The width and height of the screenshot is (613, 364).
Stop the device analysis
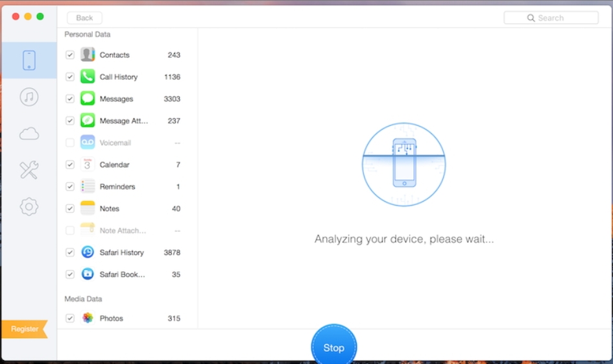pyautogui.click(x=334, y=346)
